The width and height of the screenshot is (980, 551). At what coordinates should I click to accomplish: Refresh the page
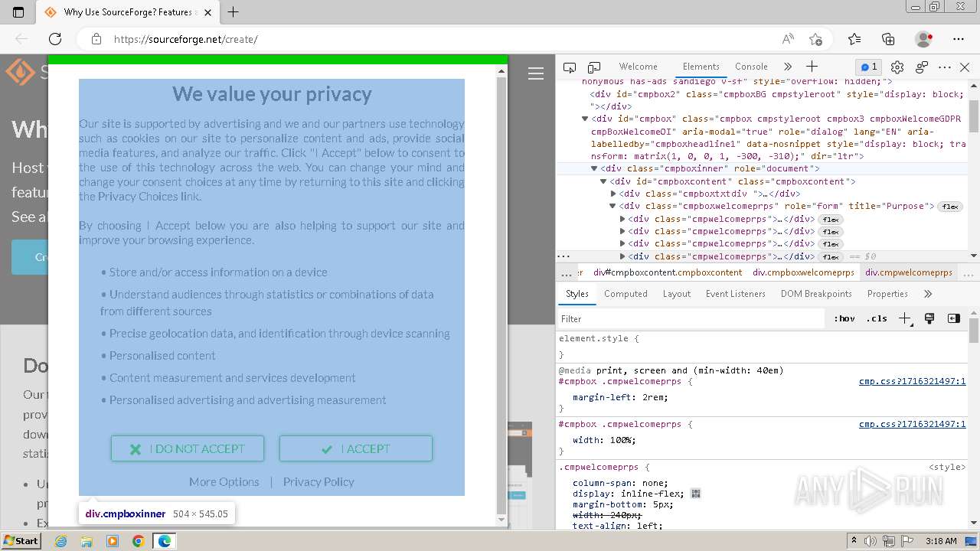click(55, 39)
